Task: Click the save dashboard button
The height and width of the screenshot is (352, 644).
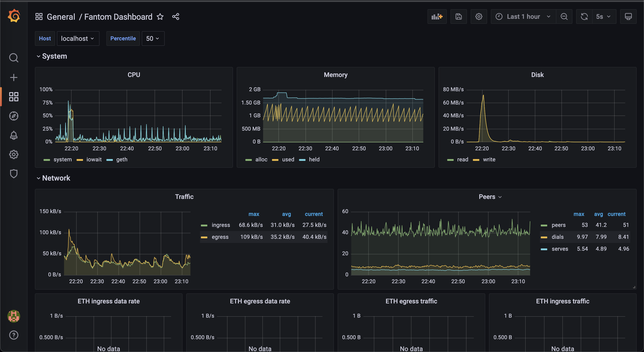Action: tap(458, 16)
